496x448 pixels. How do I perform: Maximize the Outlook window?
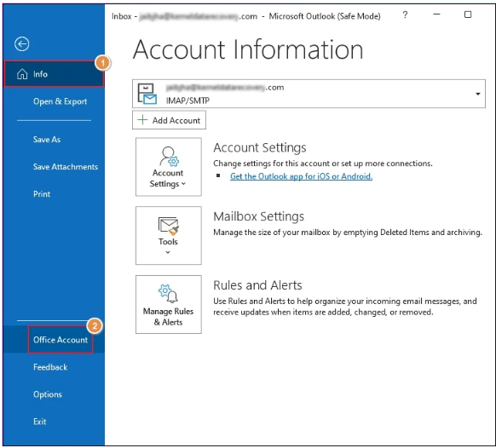pyautogui.click(x=468, y=14)
